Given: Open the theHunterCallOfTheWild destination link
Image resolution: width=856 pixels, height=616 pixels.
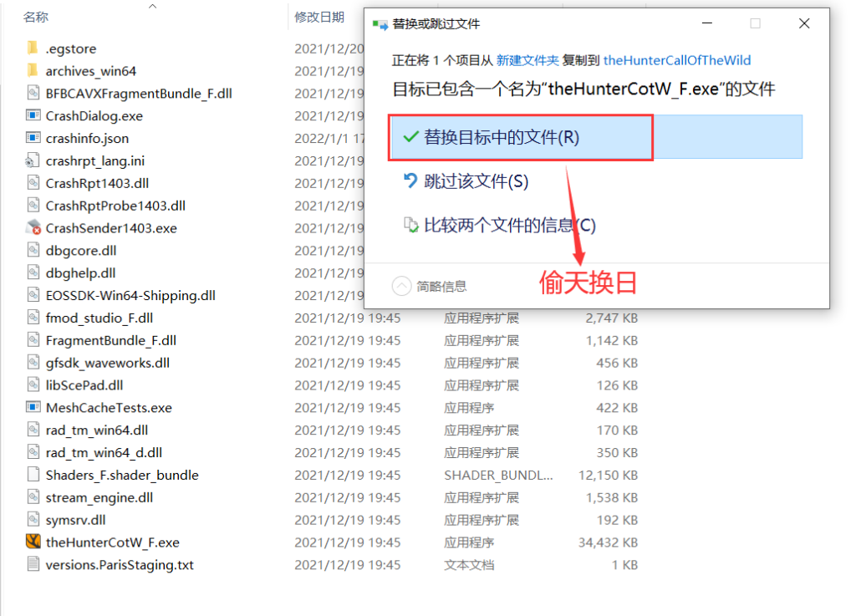Looking at the screenshot, I should pos(677,60).
